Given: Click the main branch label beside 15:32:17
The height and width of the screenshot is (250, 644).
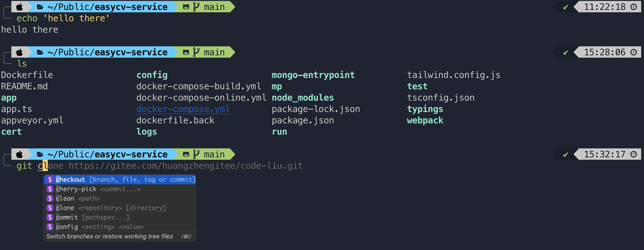Looking at the screenshot, I should pyautogui.click(x=214, y=154).
